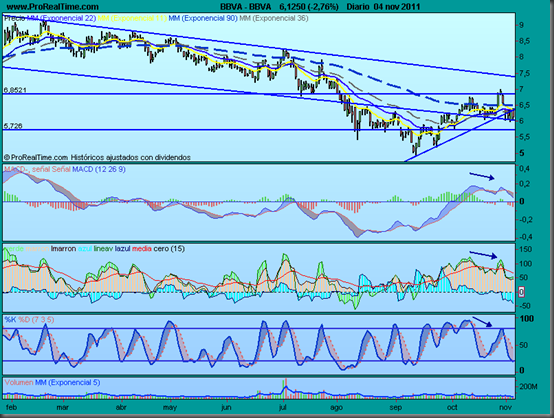This screenshot has height=418, width=554.
Task: Click the mar label on time axis
Action: 63,407
